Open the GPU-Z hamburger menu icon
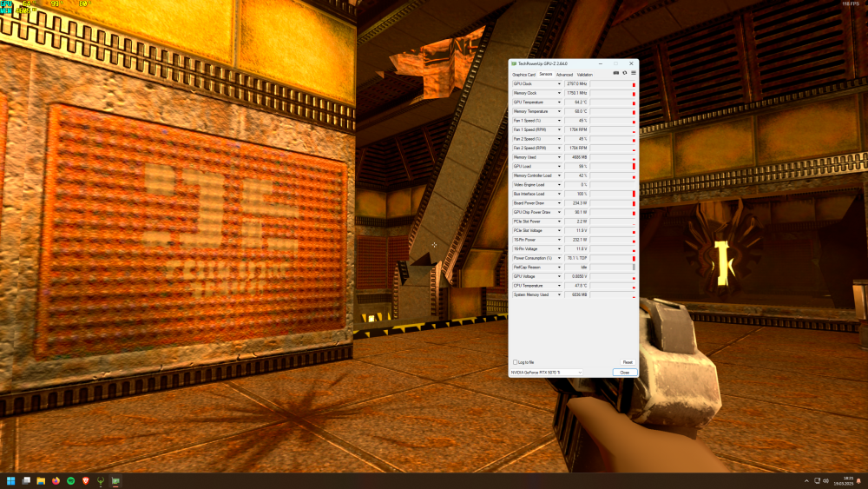The image size is (868, 489). 634,73
